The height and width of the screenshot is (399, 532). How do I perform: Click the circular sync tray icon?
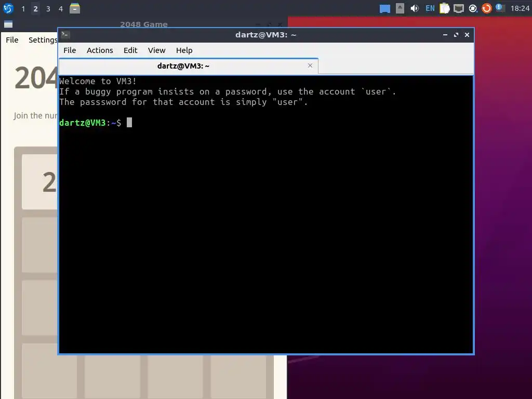[x=473, y=8]
